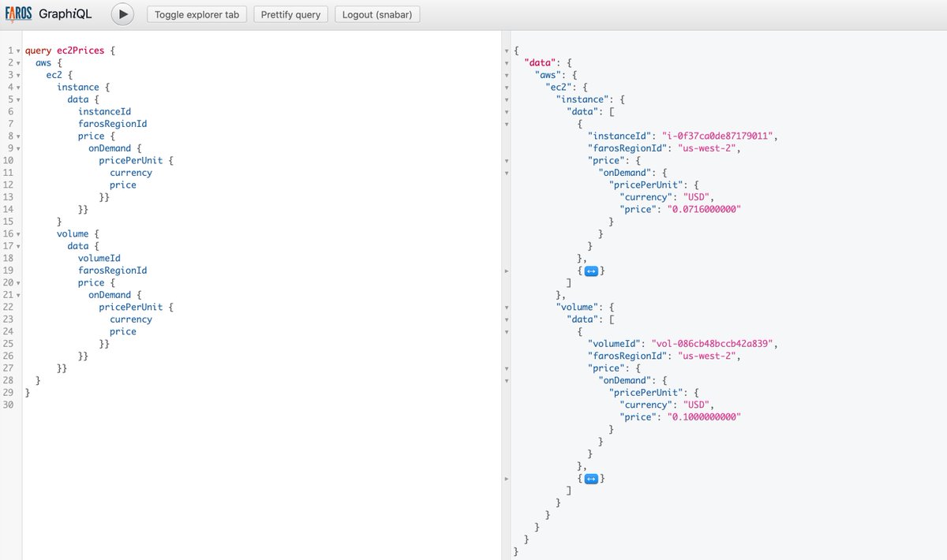The image size is (947, 560).
Task: Collapse the line 5 data block fold arrow
Action: click(18, 100)
